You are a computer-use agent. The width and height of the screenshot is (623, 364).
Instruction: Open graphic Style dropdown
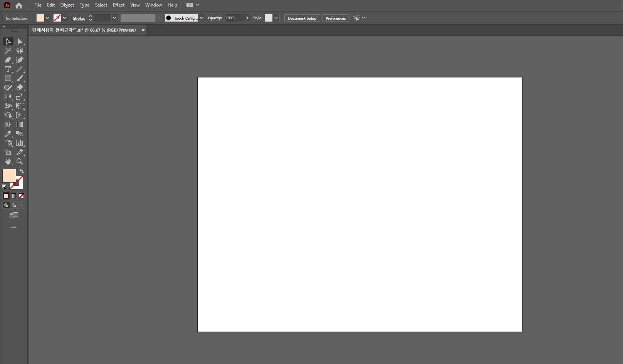pos(276,18)
